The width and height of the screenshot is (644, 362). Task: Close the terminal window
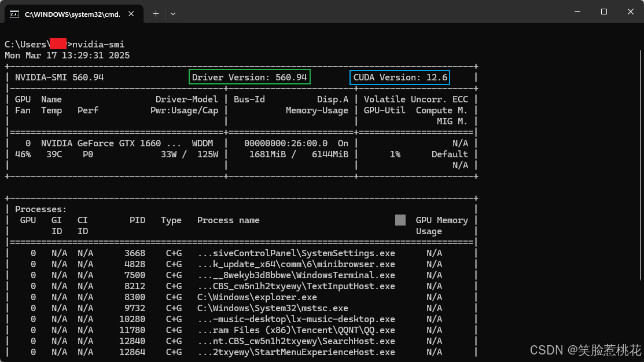[x=631, y=12]
